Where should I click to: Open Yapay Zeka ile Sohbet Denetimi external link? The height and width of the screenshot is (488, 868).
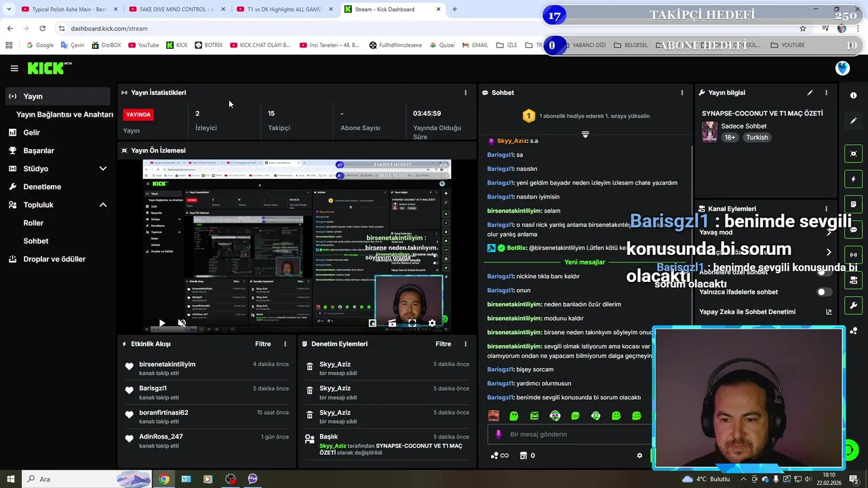[829, 312]
